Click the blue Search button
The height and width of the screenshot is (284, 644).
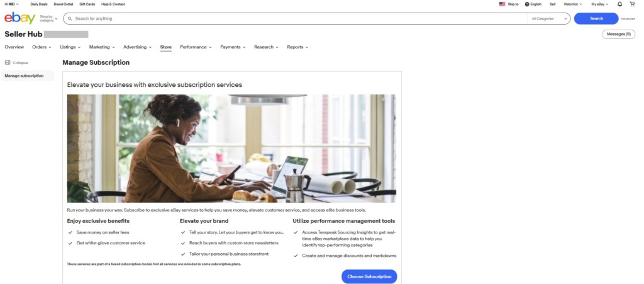[596, 18]
